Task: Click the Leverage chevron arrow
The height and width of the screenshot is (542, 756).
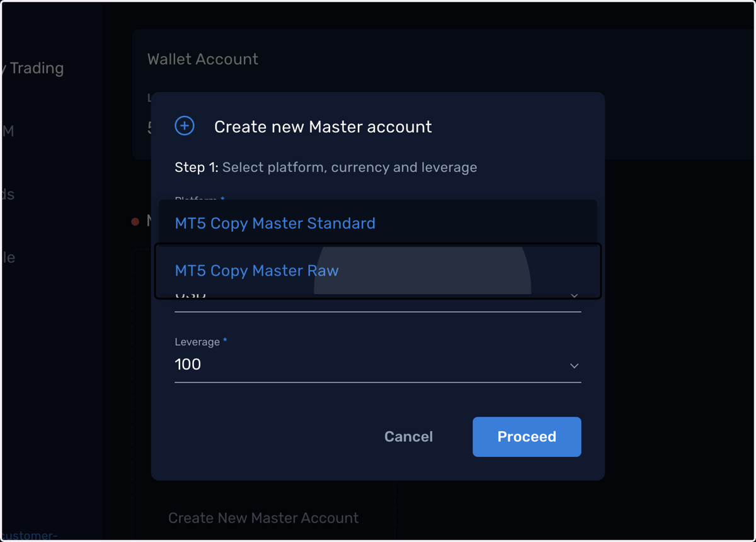Action: [x=574, y=366]
